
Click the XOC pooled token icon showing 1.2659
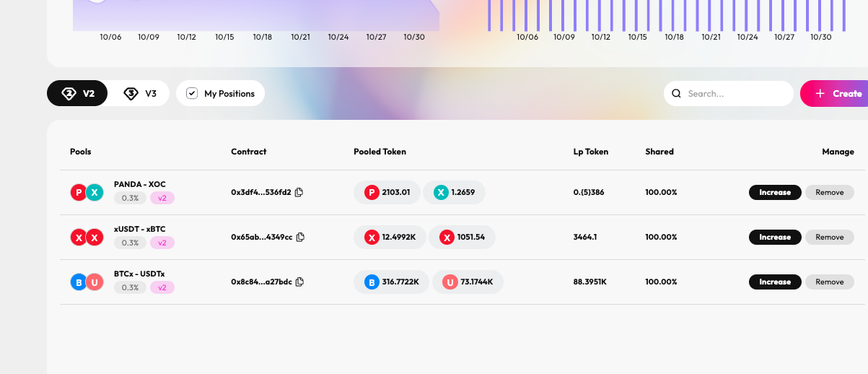tap(441, 192)
